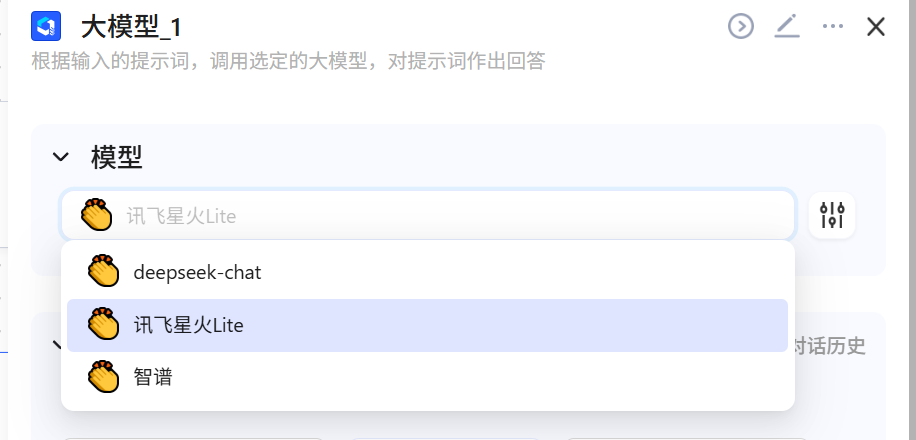Click the run node play icon

[740, 26]
